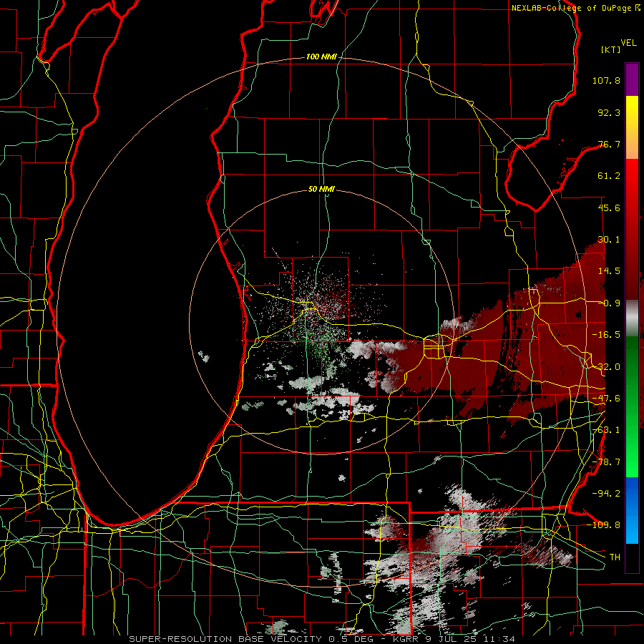
Task: Click the 50 NMI range ring label
Action: [x=321, y=189]
